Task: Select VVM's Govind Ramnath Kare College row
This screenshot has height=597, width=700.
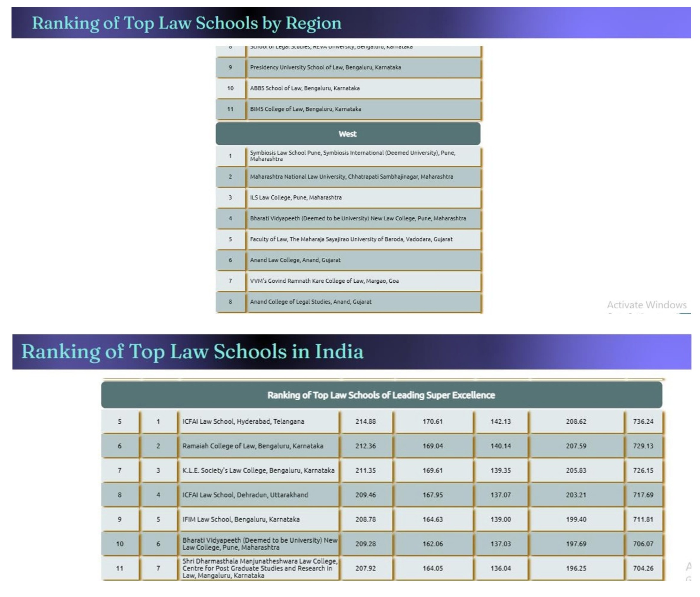Action: pyautogui.click(x=324, y=281)
